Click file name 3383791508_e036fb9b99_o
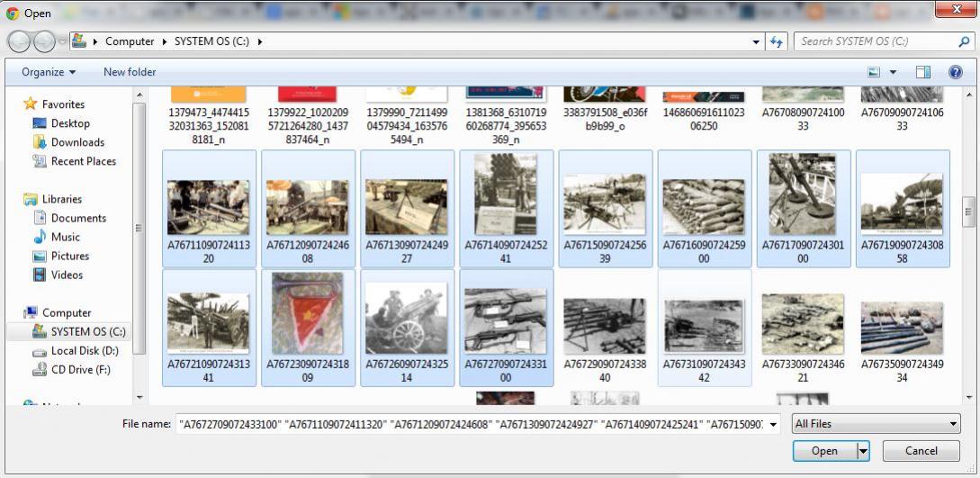980x478 pixels. coord(605,120)
